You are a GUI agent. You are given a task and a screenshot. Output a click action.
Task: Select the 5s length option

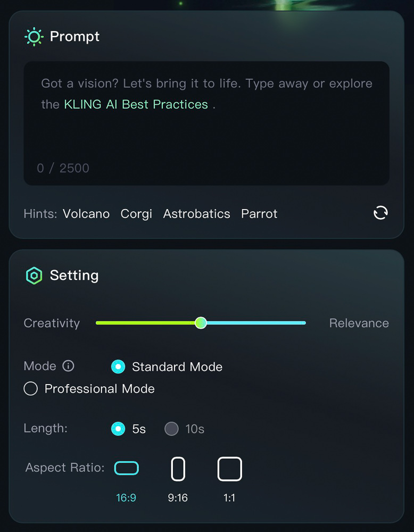pos(118,429)
